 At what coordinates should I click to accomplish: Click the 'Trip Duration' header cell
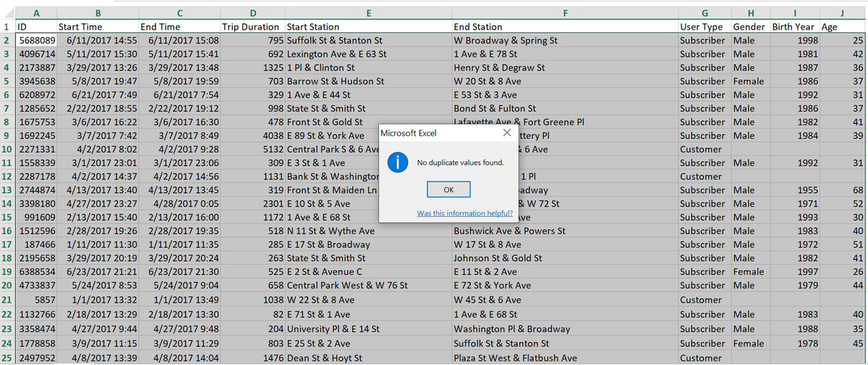click(x=252, y=27)
